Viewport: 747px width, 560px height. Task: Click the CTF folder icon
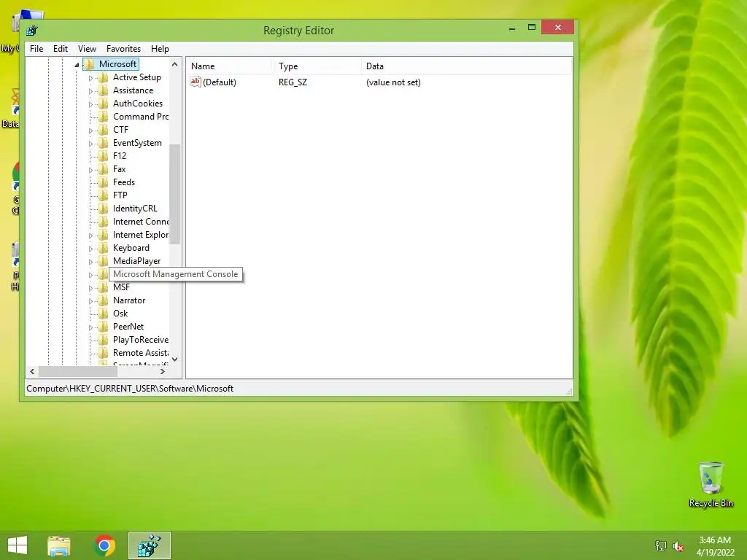(x=104, y=130)
